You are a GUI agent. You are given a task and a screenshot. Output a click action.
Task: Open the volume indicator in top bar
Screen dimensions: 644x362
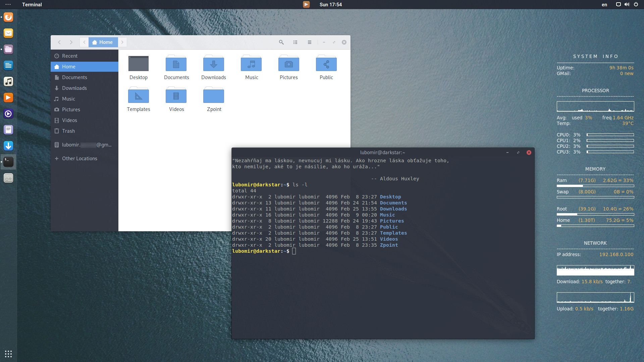click(627, 5)
